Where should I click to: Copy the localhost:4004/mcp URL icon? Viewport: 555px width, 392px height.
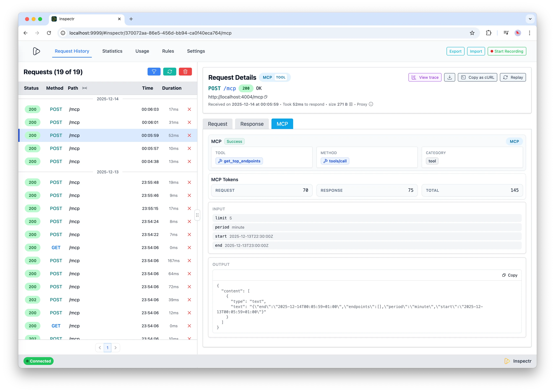click(x=266, y=97)
